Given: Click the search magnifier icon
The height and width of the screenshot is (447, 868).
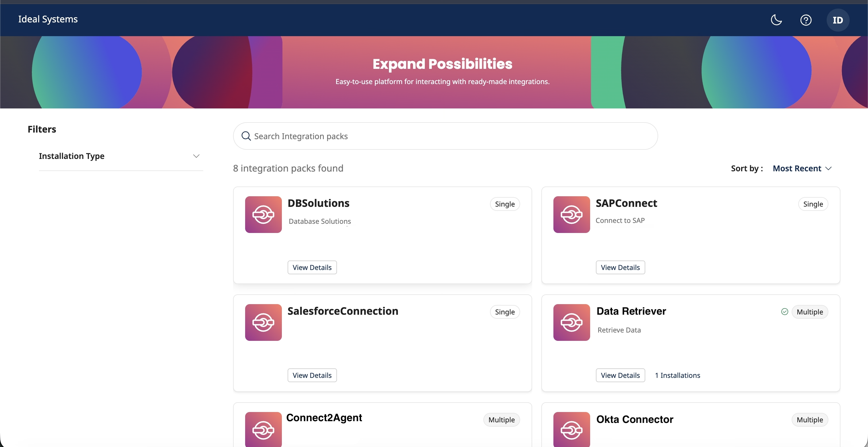Looking at the screenshot, I should (x=246, y=136).
